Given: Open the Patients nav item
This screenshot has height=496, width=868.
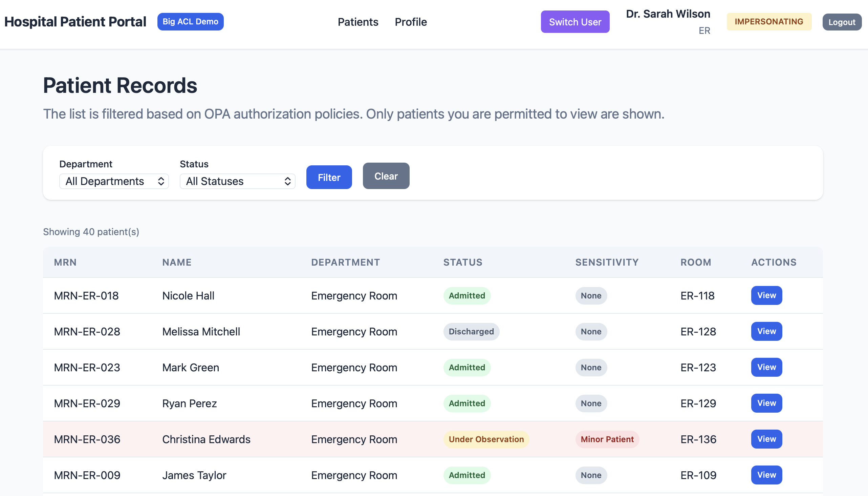Looking at the screenshot, I should pyautogui.click(x=358, y=22).
